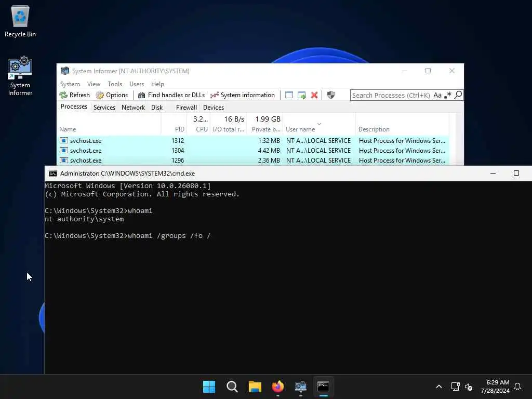Click the 'nt authority\system' output line
532x399 pixels.
pyautogui.click(x=84, y=219)
